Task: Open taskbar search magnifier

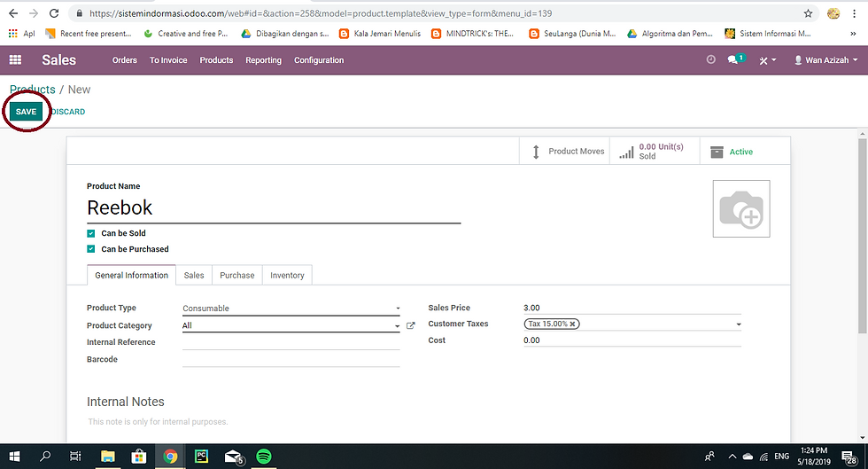Action: [45, 457]
